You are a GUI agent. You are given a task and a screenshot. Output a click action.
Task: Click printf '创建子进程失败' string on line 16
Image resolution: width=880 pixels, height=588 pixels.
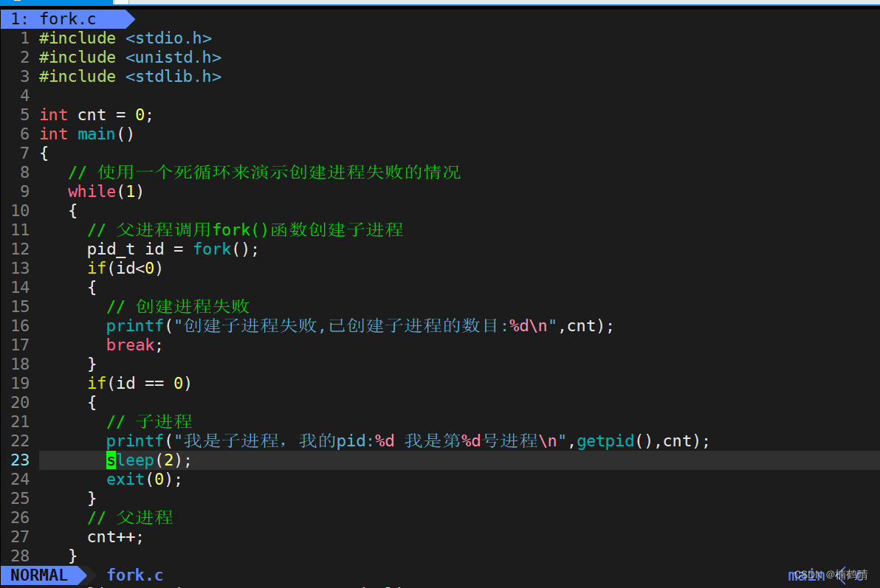(x=365, y=326)
